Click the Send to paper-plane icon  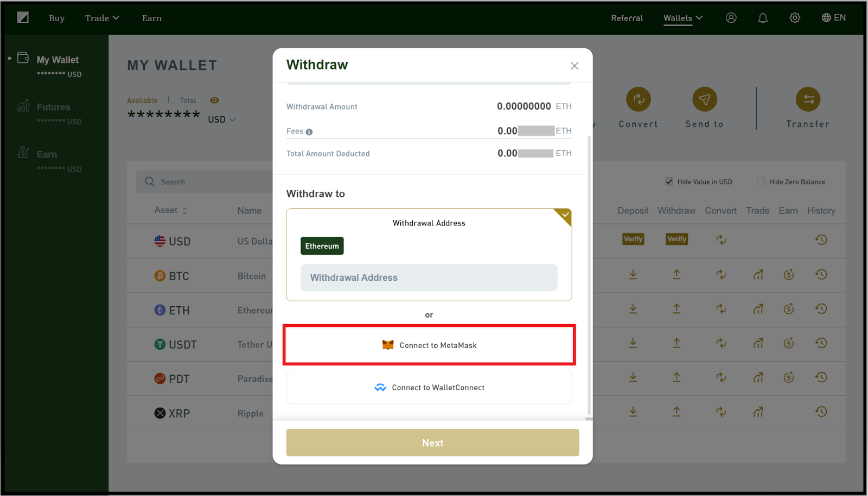[x=705, y=99]
